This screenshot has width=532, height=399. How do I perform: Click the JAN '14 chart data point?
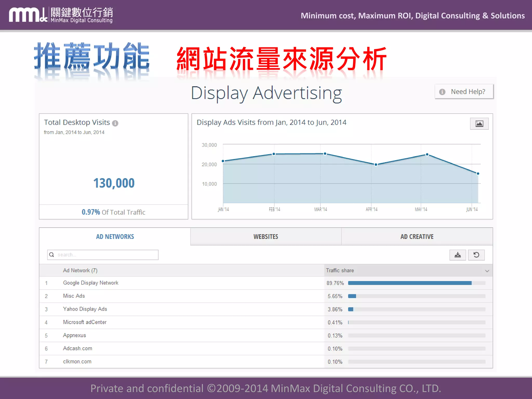coord(223,161)
